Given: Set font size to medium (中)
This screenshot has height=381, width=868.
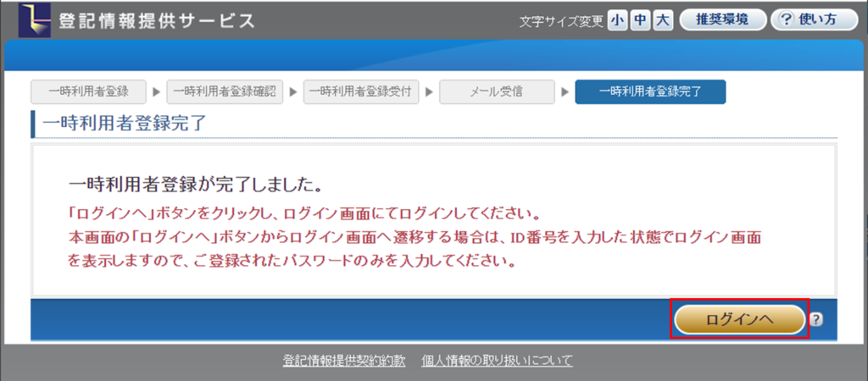Looking at the screenshot, I should [x=640, y=19].
